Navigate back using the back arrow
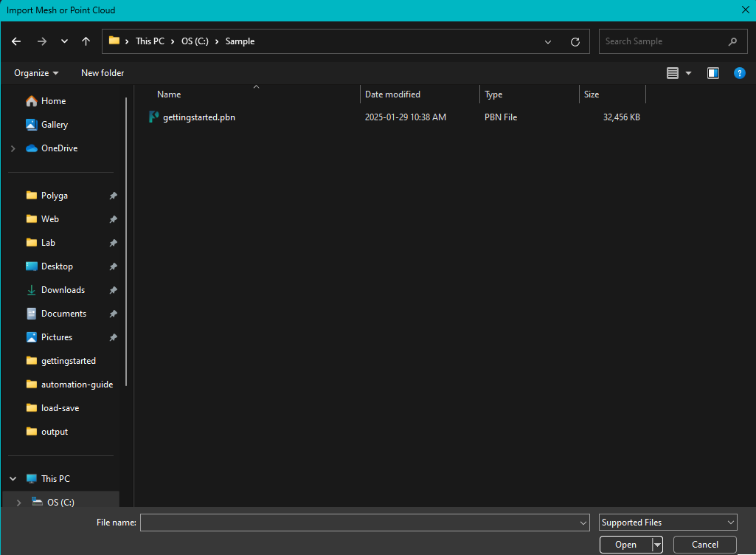Image resolution: width=756 pixels, height=555 pixels. (x=15, y=41)
